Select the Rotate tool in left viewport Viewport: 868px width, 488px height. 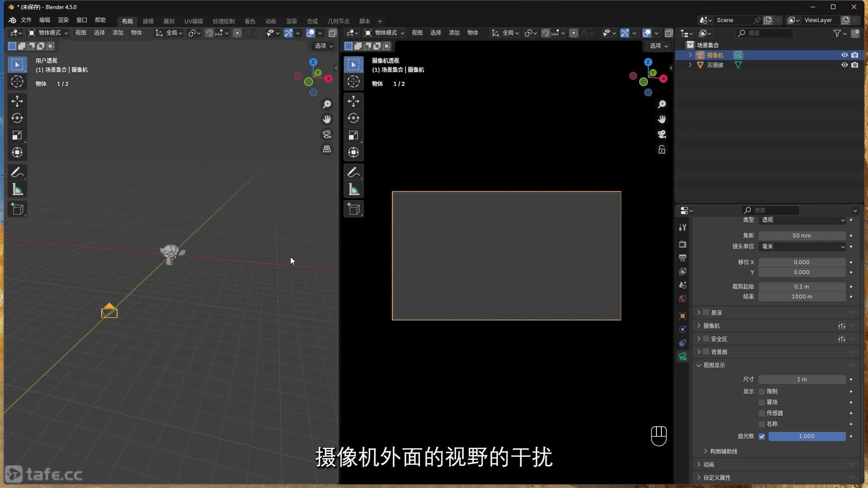coord(17,118)
